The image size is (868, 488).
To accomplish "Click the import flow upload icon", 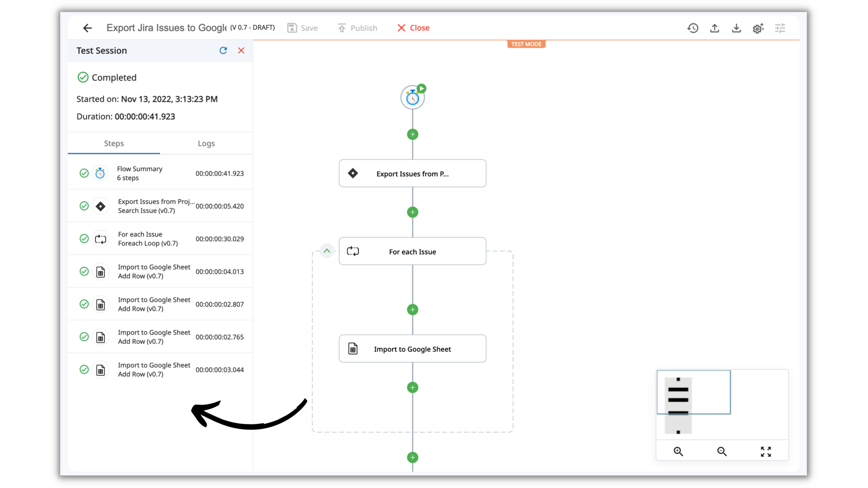I will [x=715, y=28].
